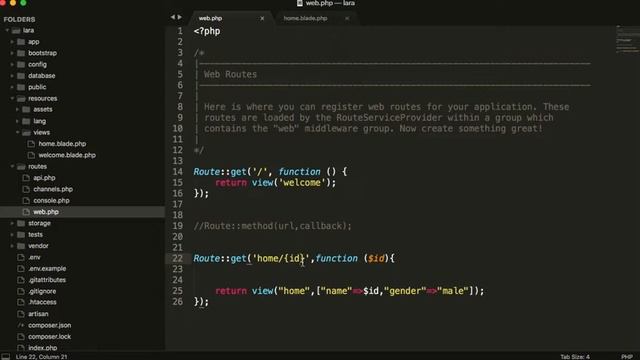Click the welcome.blade.php file icon
The image size is (640, 360).
[x=31, y=155]
